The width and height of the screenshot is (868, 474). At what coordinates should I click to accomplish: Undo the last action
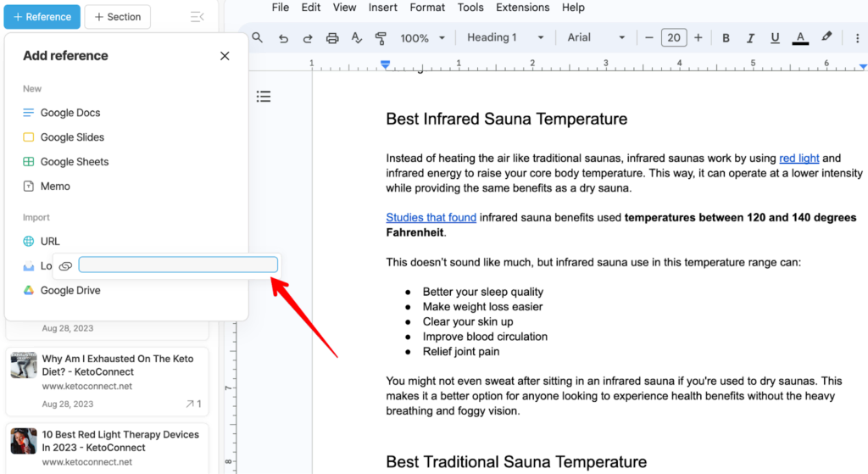[x=283, y=38]
